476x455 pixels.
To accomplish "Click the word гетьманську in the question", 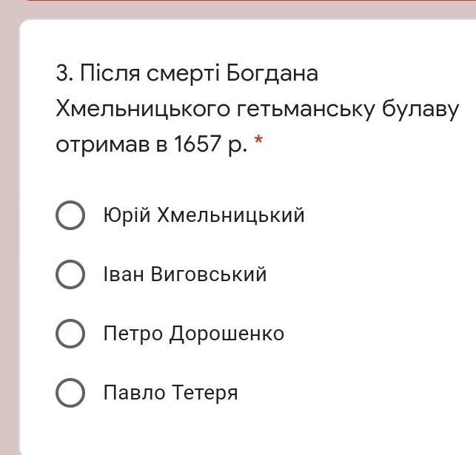I will [x=306, y=109].
